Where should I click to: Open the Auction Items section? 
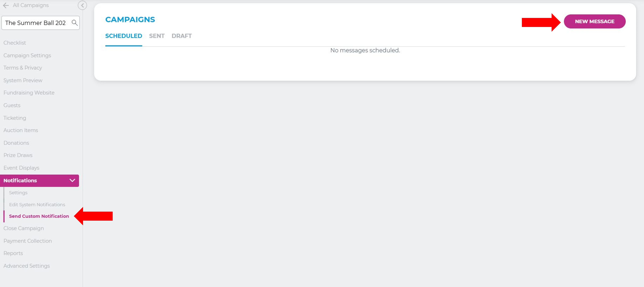(x=21, y=130)
